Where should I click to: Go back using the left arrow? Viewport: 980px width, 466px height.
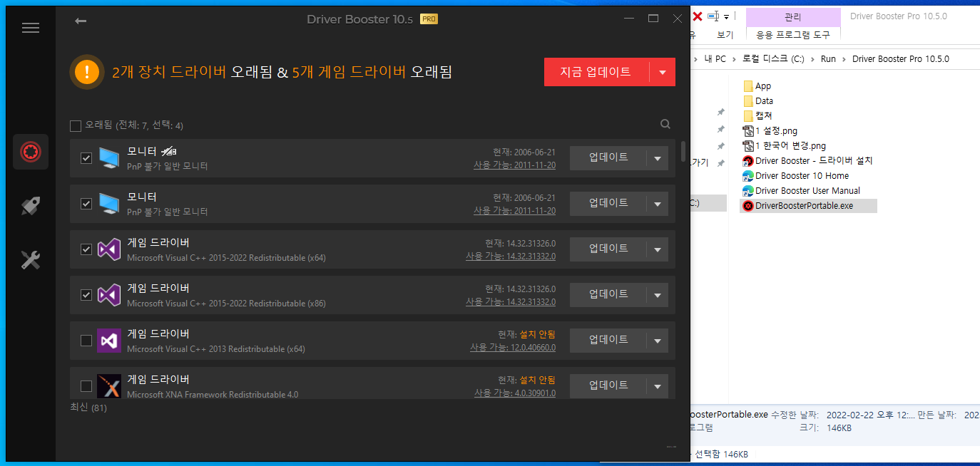81,21
